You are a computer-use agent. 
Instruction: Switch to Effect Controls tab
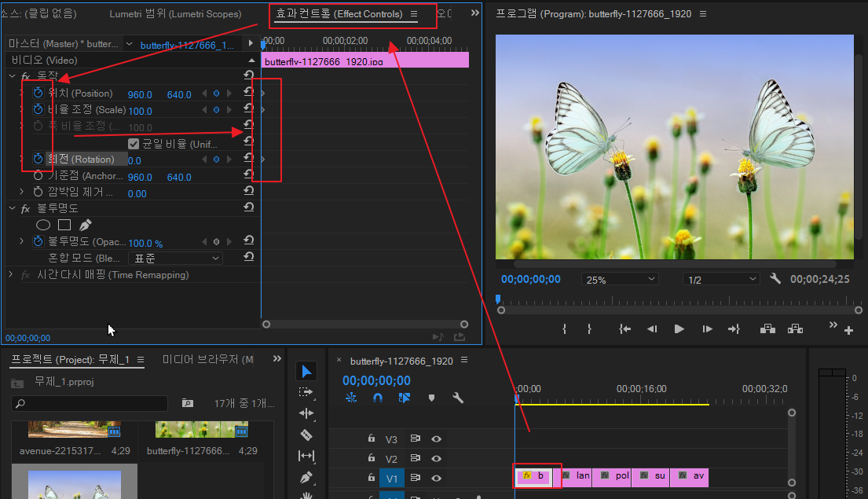pyautogui.click(x=339, y=14)
